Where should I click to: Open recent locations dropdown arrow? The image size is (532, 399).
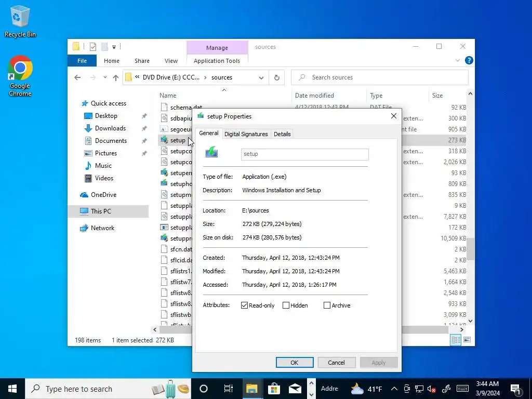105,77
